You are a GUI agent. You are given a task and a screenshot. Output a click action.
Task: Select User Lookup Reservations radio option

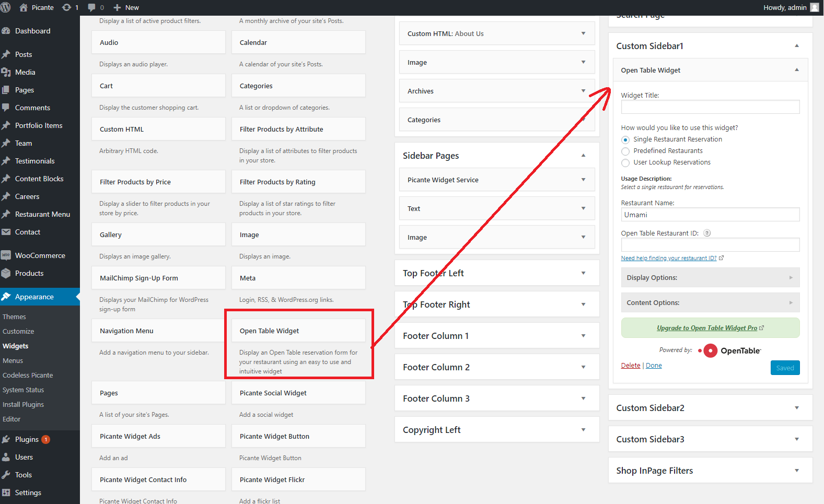click(625, 163)
